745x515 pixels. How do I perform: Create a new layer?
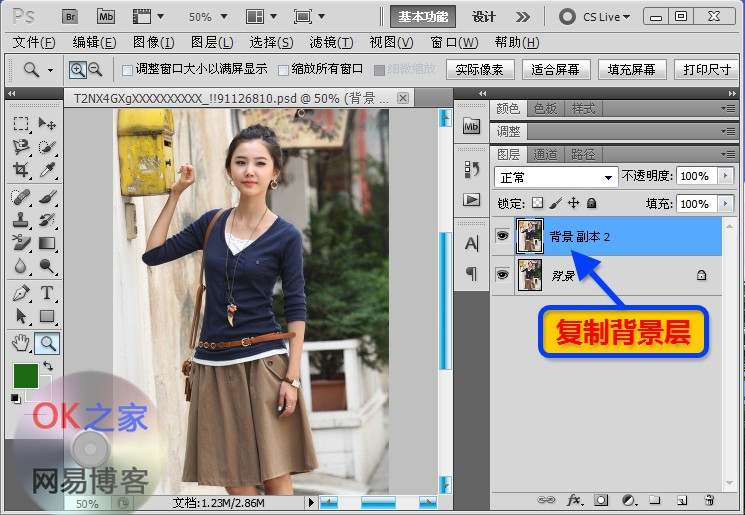point(681,500)
